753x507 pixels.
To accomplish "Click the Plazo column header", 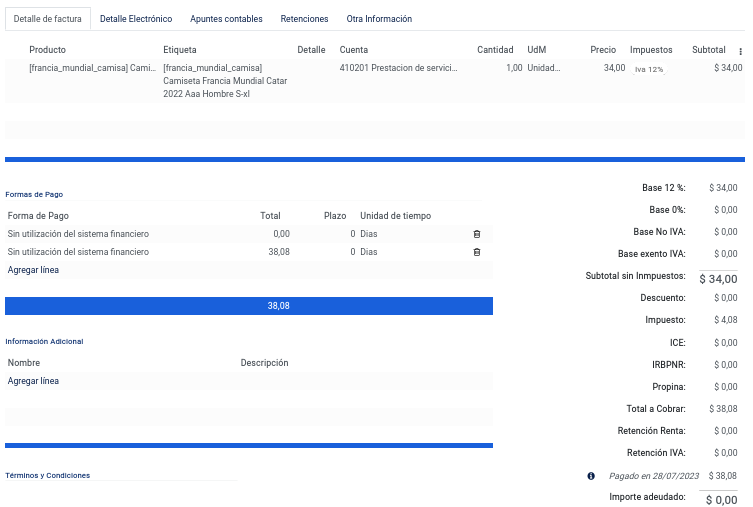I will [x=335, y=216].
